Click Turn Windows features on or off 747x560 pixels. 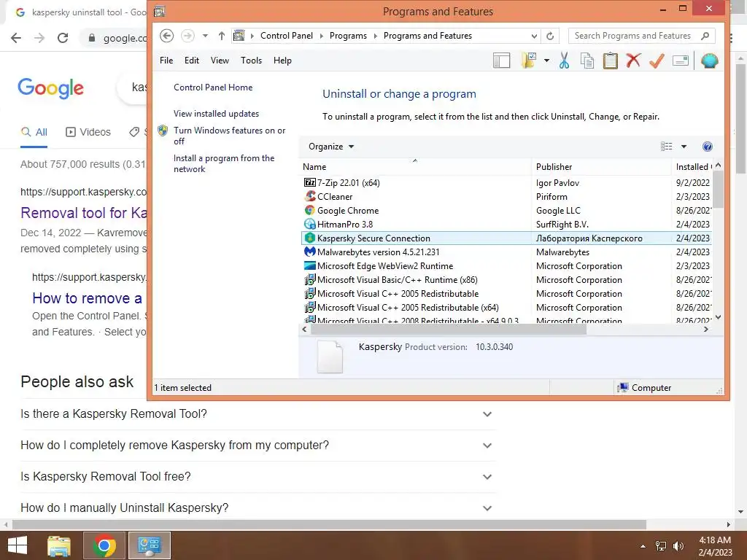tap(230, 136)
